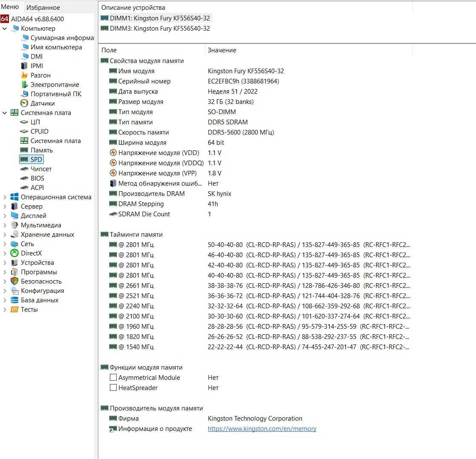Switch to the Избранное tab
The image size is (476, 459).
[x=43, y=7]
